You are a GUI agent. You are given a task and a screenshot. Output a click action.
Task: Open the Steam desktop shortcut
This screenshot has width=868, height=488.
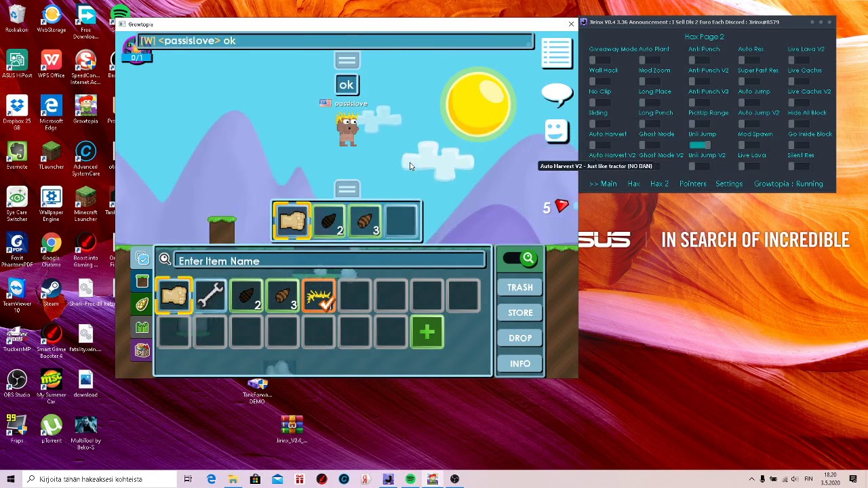coord(51,293)
